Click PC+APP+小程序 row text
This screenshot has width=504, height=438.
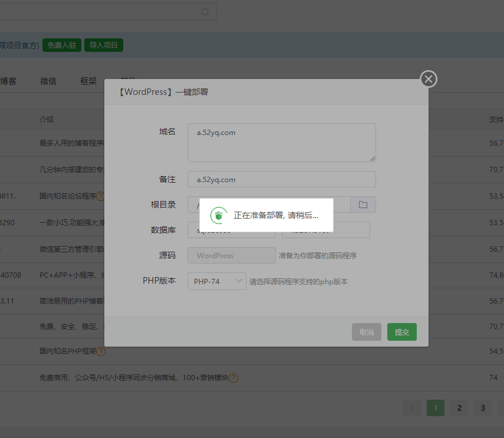tap(72, 275)
